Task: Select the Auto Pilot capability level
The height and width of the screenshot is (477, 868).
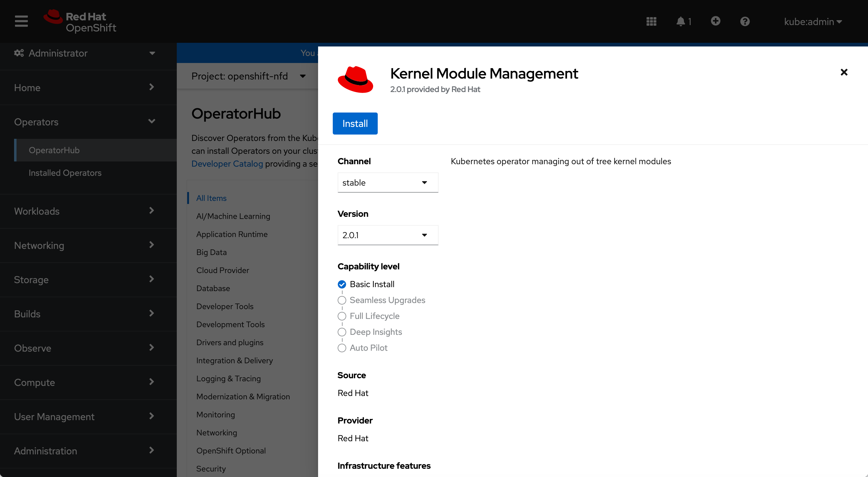Action: pos(342,348)
